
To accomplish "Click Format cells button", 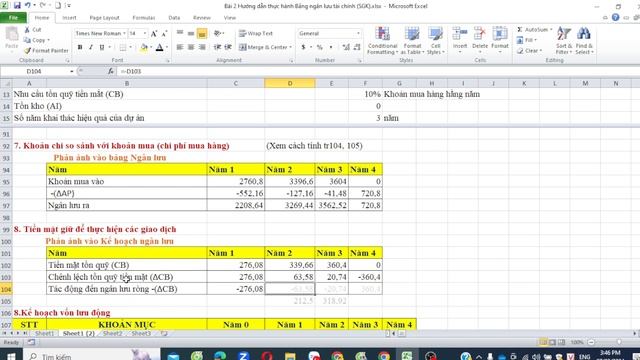I will point(500,40).
